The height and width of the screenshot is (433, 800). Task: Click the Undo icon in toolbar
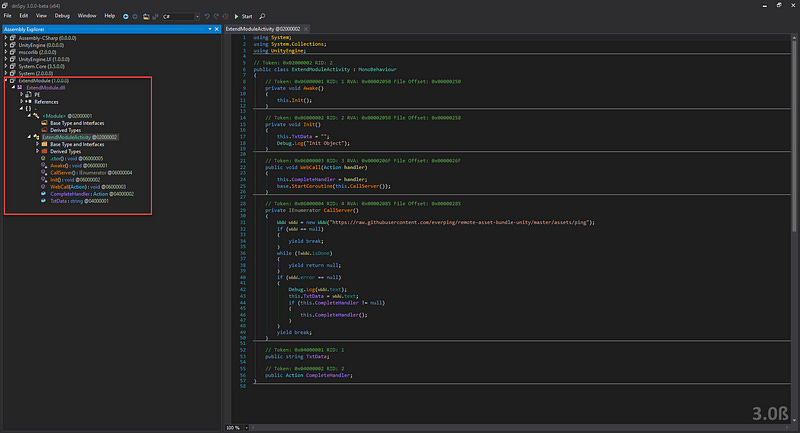click(208, 17)
